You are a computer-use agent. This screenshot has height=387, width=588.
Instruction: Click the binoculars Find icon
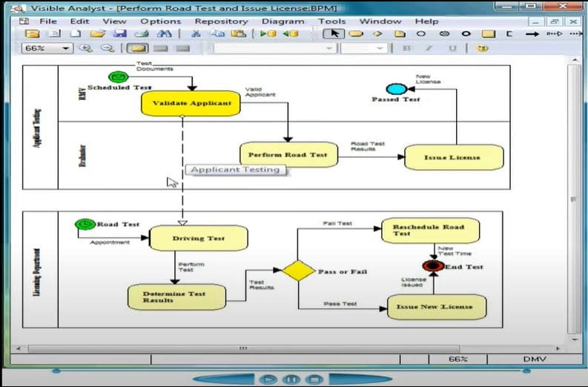[x=165, y=34]
